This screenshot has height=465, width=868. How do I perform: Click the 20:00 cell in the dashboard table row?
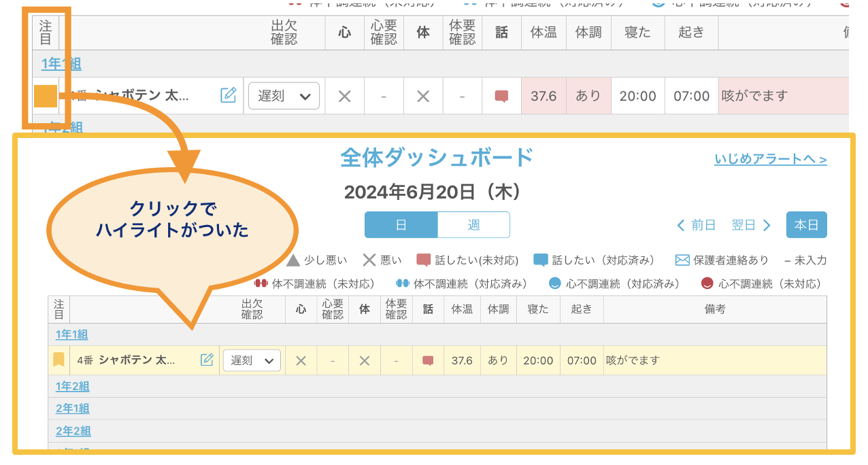538,360
